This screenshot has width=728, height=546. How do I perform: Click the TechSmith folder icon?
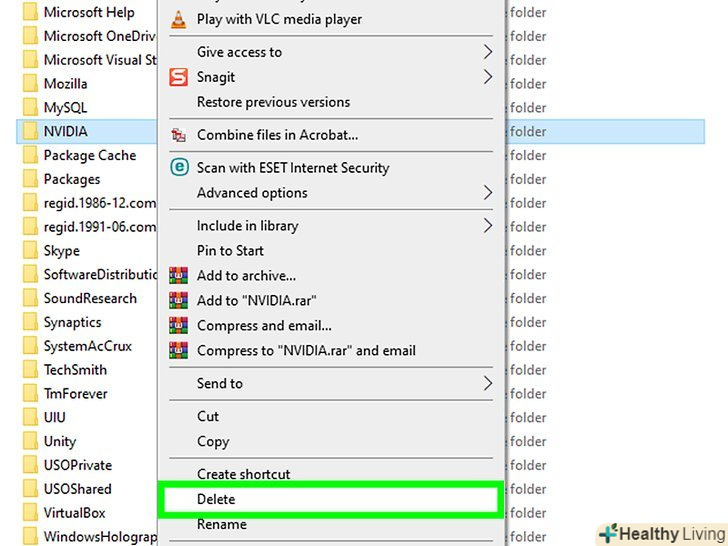point(30,370)
